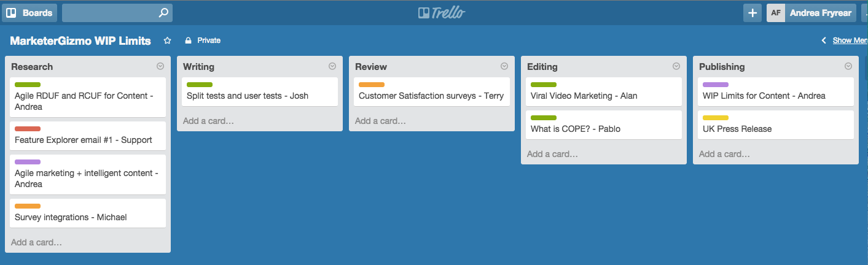Star the MarketerGizmo WIP Limits board
The width and height of the screenshot is (868, 265).
pyautogui.click(x=167, y=40)
